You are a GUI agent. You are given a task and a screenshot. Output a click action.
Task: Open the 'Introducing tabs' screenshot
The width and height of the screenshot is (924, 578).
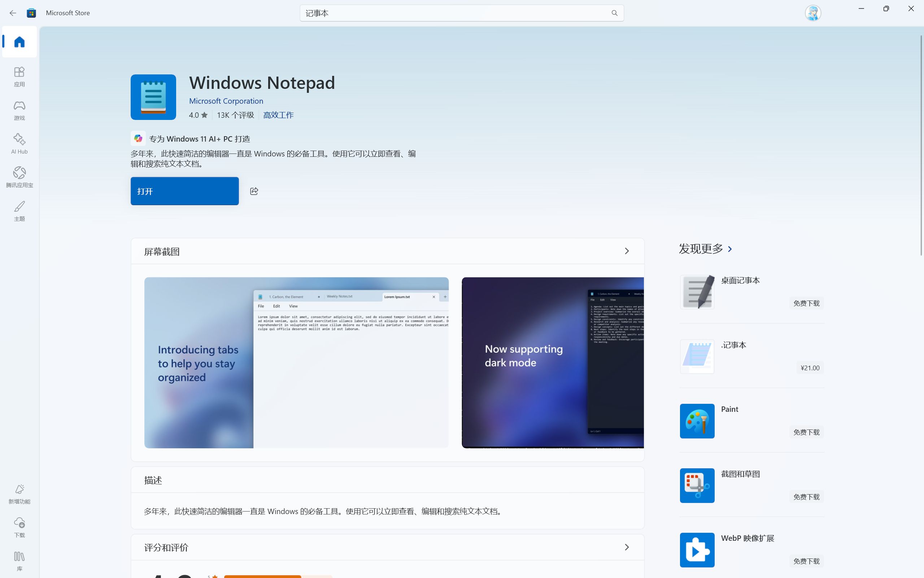(296, 362)
